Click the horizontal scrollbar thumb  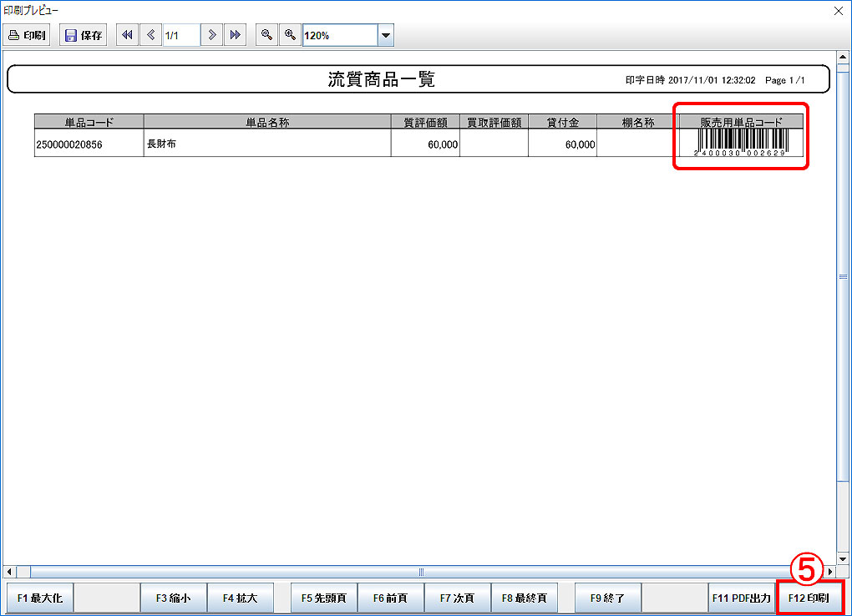coord(421,572)
